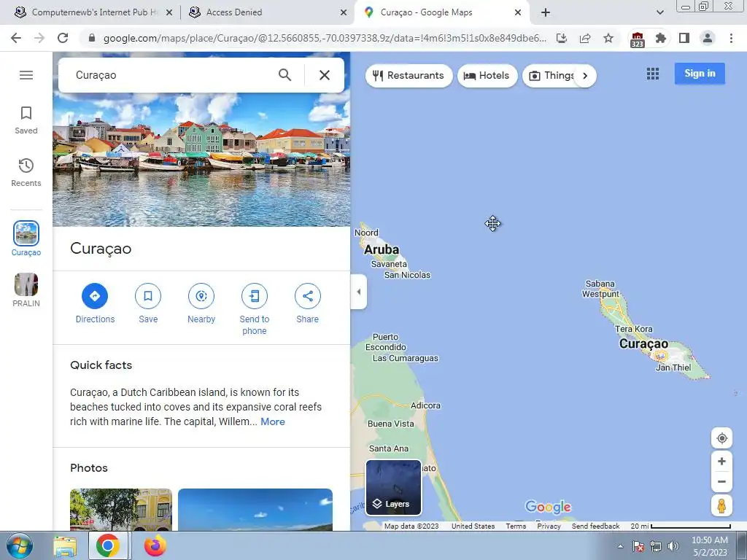Get Directions to Curaçao

coord(95,303)
